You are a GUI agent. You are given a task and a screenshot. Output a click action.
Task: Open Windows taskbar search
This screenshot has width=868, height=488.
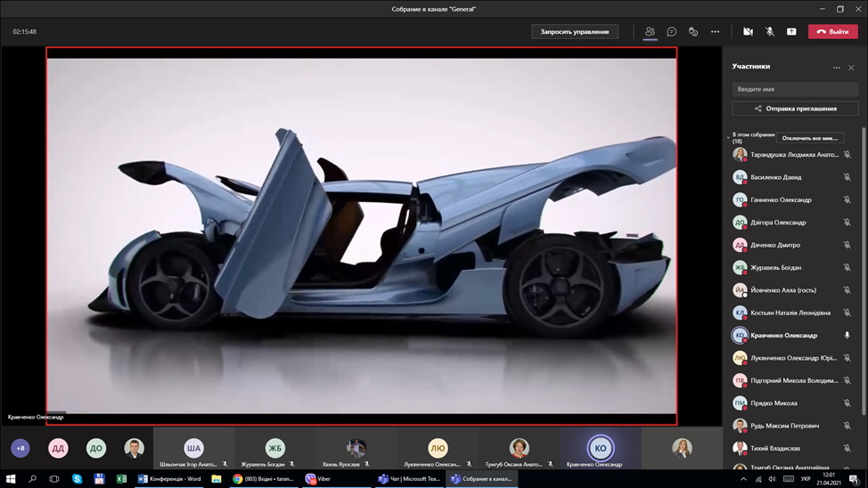point(32,479)
